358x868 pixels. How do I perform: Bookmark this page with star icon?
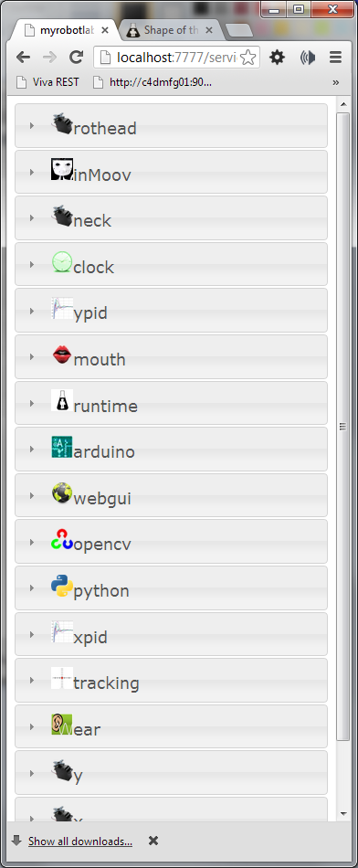pyautogui.click(x=248, y=57)
